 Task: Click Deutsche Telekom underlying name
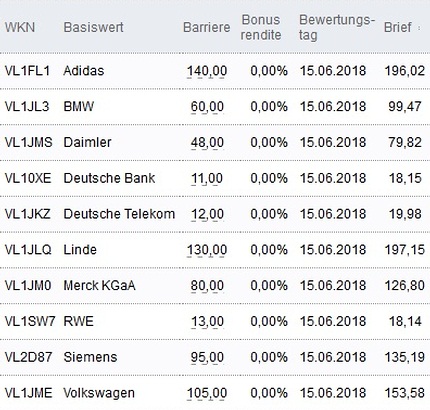coord(119,214)
